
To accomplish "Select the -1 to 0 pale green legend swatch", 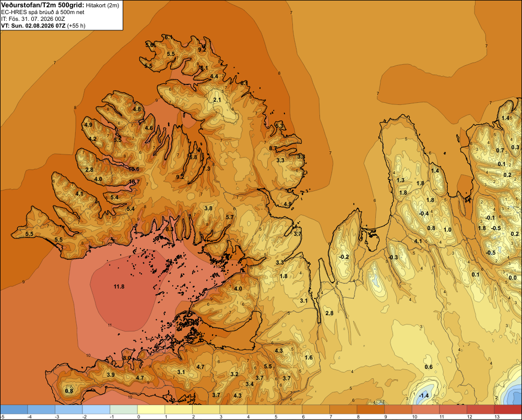I will pyautogui.click(x=124, y=410).
